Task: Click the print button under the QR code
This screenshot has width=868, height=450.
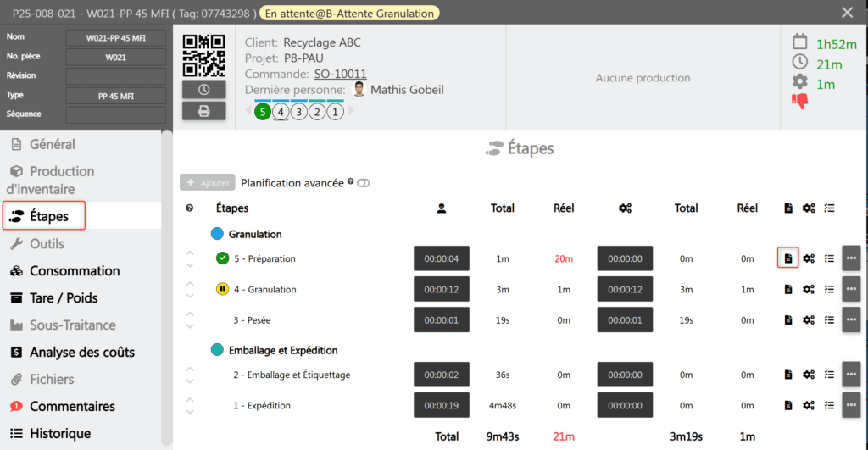Action: (203, 111)
